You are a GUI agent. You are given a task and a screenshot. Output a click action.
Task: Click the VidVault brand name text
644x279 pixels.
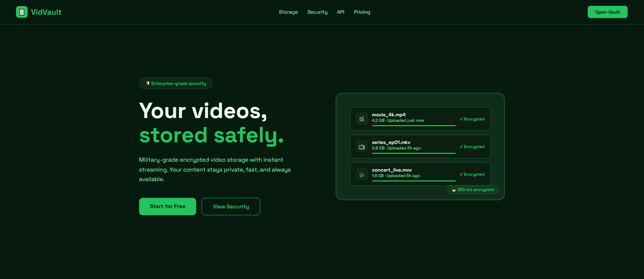46,12
